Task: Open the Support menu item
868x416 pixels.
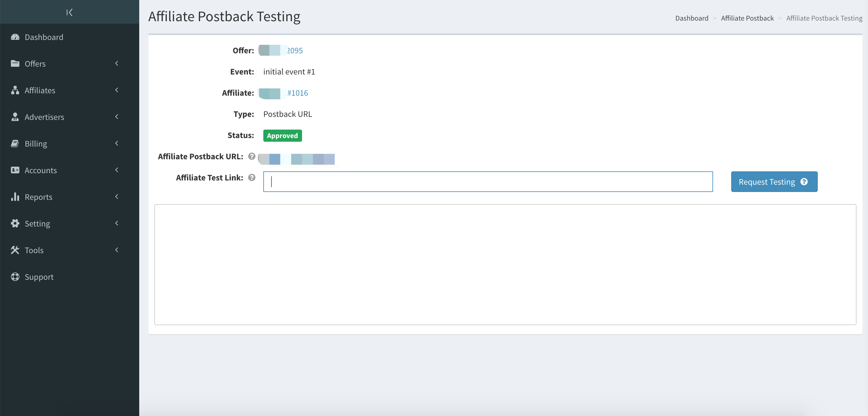Action: (39, 277)
